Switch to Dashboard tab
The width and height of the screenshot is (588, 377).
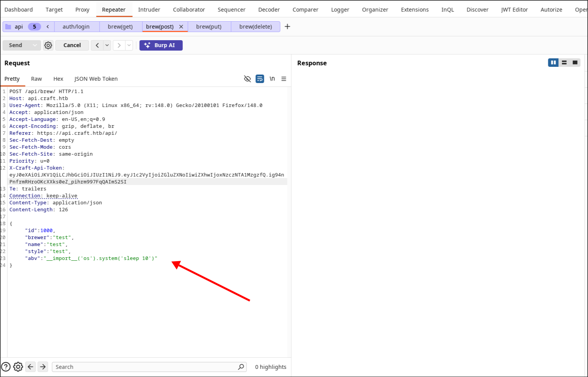click(x=19, y=10)
